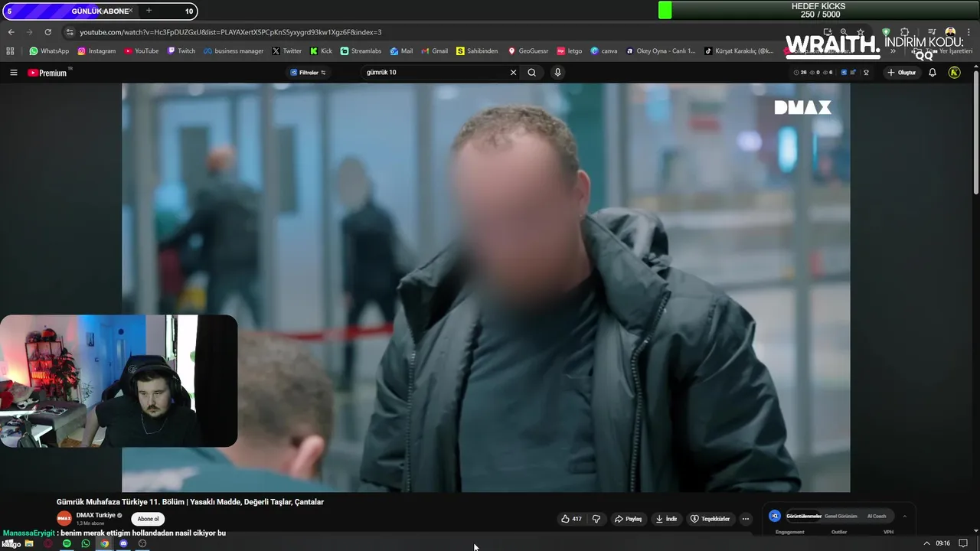Open the DMAX Türkiye channel name
Screen dimensions: 980x551
pos(96,515)
